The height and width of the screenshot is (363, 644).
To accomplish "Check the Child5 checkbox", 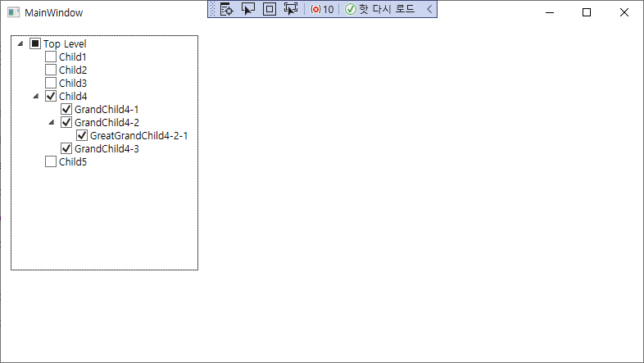I will point(51,161).
